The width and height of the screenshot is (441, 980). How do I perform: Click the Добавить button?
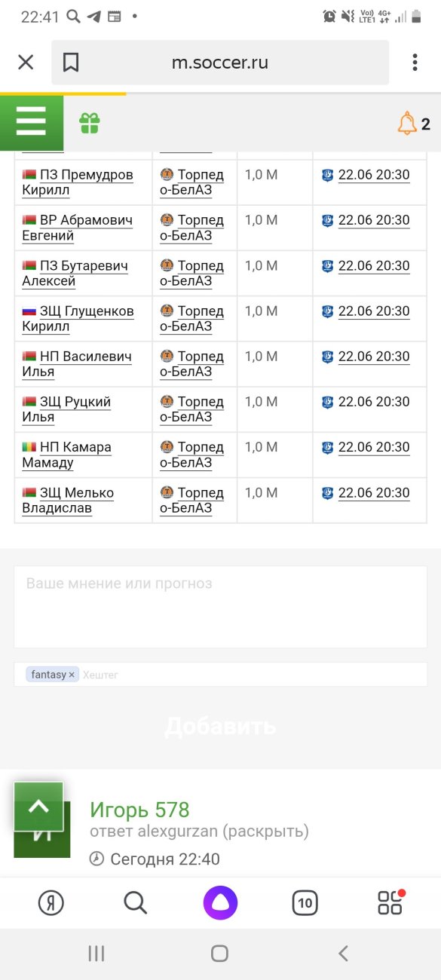[x=220, y=727]
